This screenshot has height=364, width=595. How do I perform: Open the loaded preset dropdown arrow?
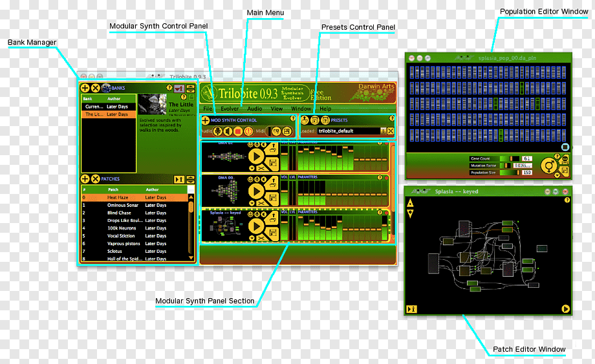tap(383, 131)
